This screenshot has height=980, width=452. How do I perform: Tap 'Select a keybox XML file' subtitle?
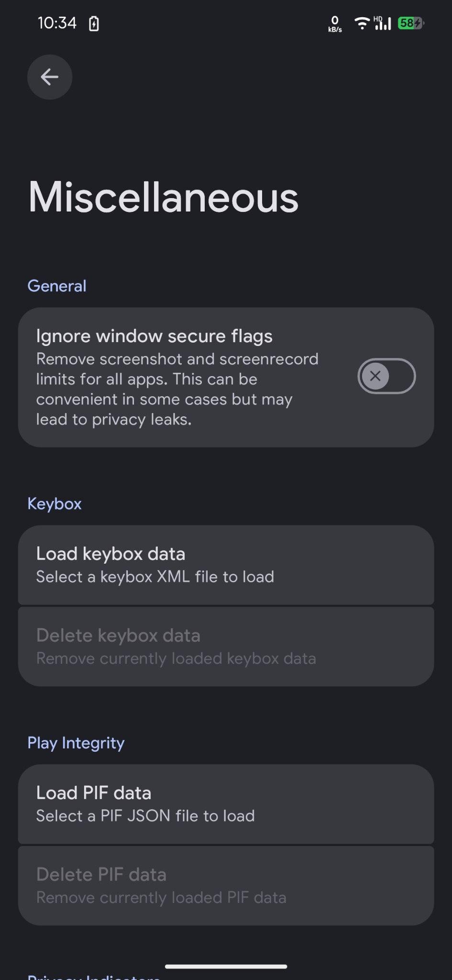155,577
